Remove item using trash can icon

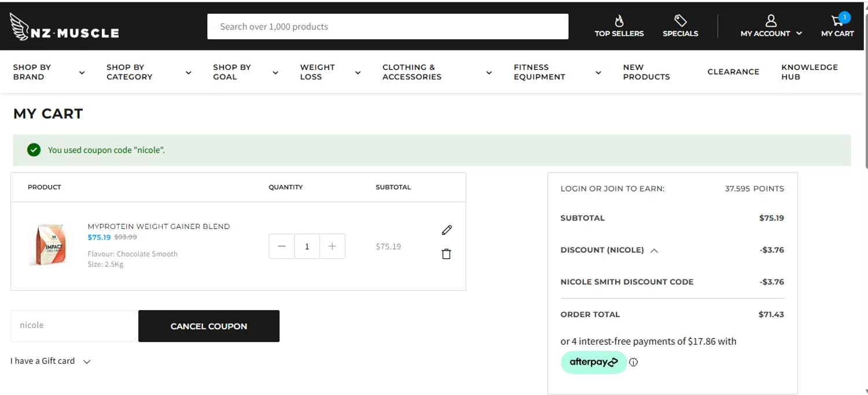[446, 254]
